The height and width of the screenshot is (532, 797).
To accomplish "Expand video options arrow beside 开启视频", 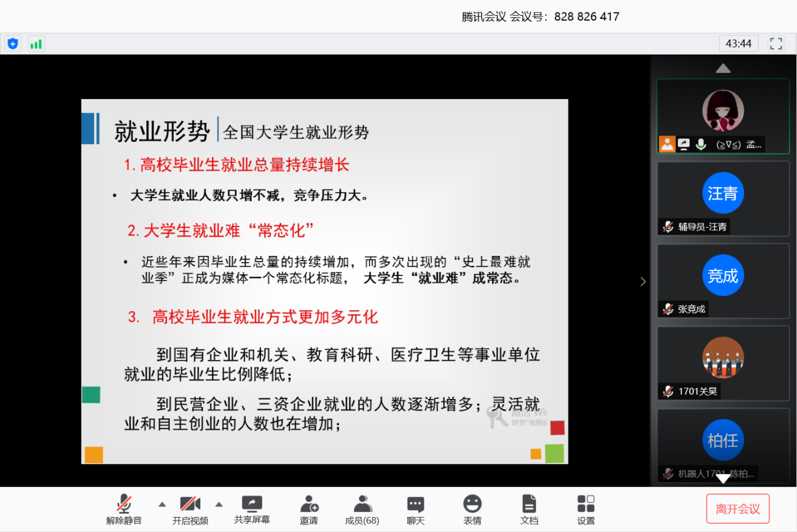I will click(x=219, y=504).
